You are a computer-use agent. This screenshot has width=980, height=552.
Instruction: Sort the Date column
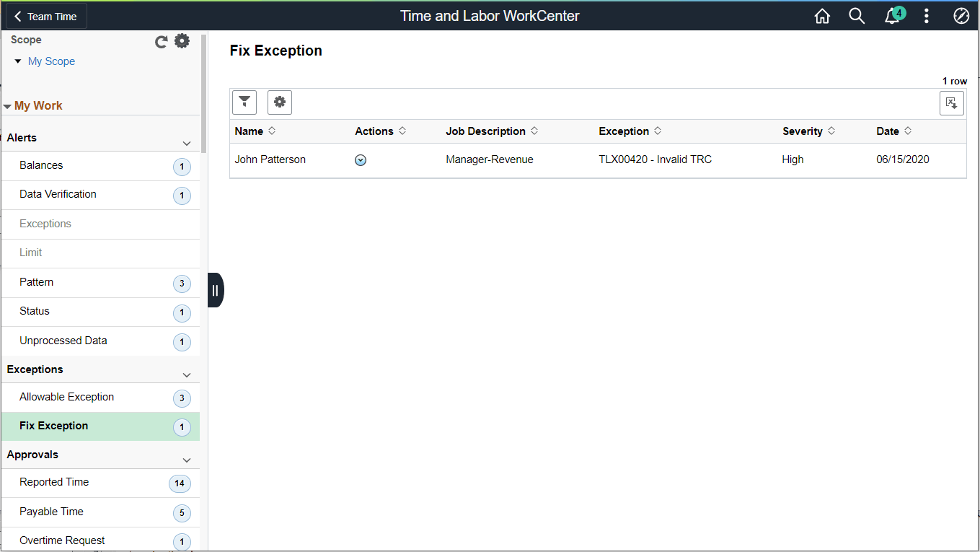908,131
